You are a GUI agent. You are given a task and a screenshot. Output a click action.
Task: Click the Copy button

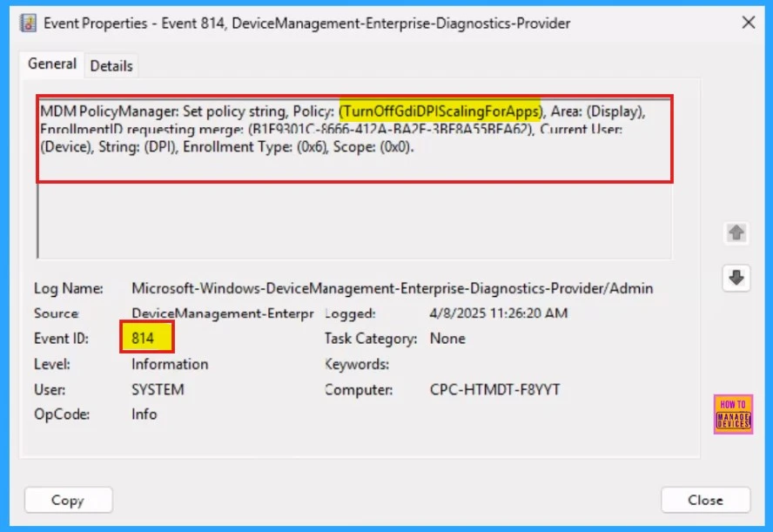(68, 500)
